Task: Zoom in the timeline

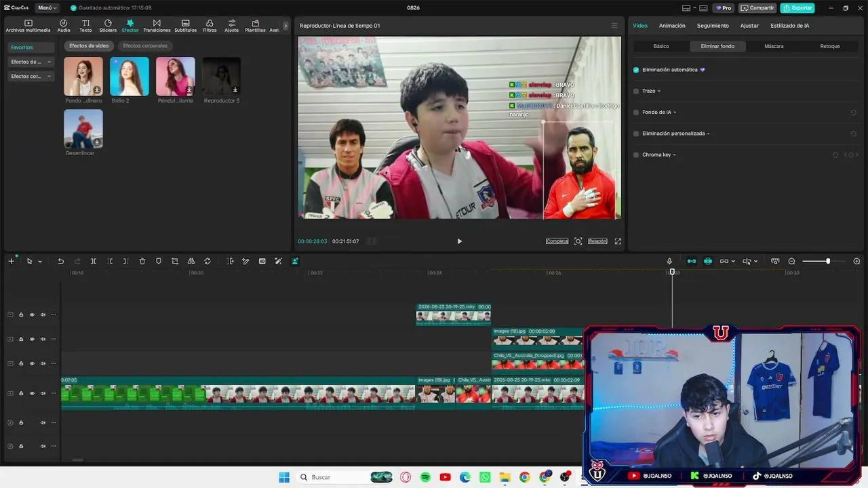Action: (x=856, y=261)
